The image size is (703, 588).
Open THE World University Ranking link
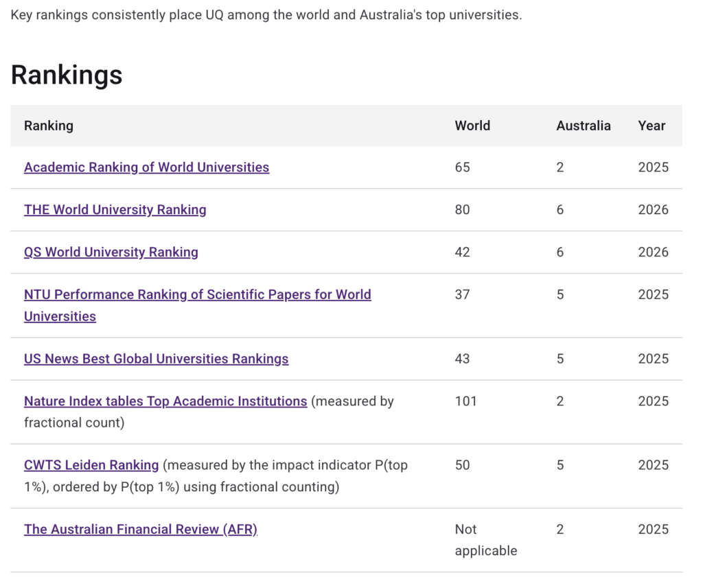[115, 209]
